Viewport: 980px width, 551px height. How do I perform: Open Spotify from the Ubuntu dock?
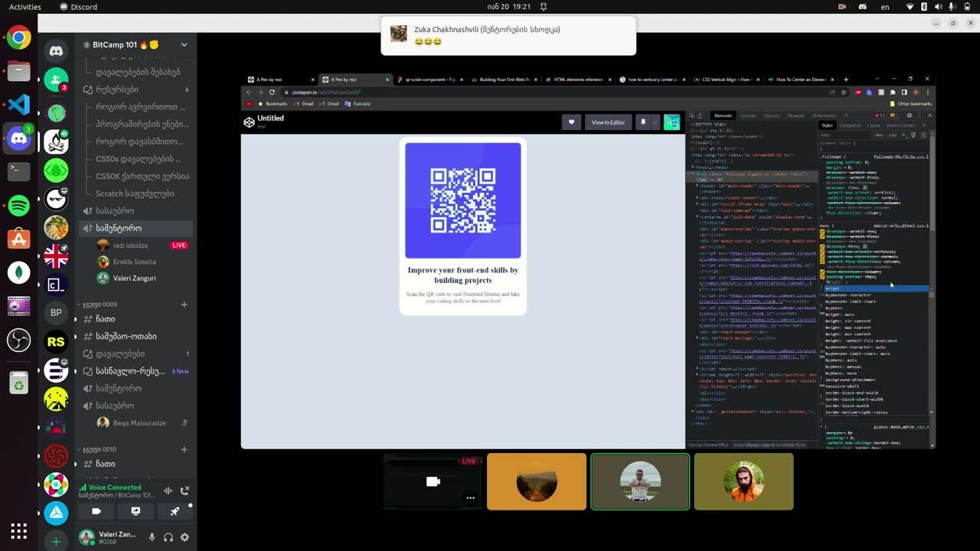coord(18,205)
